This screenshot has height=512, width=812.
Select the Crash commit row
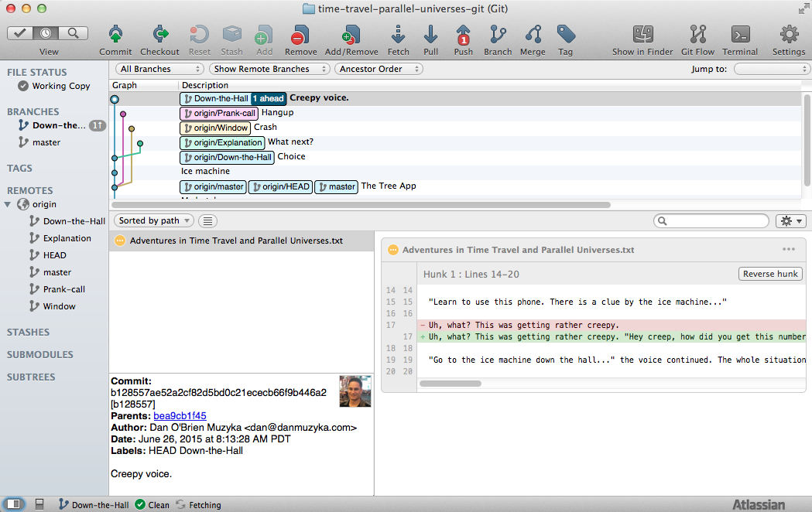point(456,127)
